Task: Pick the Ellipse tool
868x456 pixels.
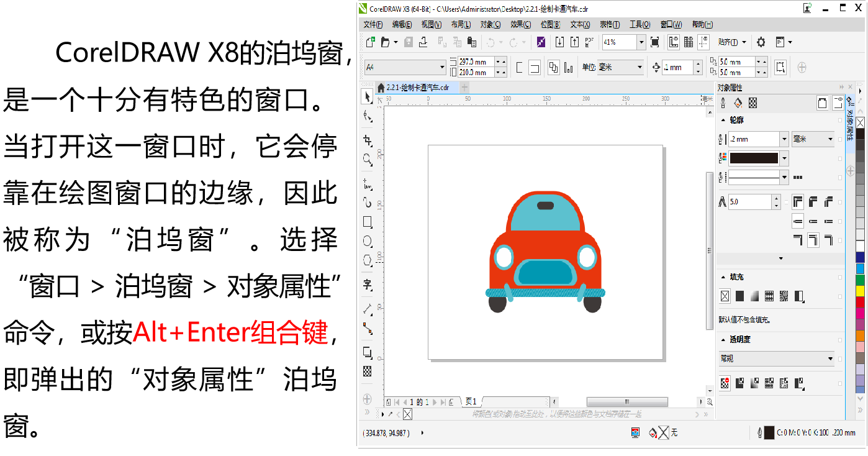Action: 368,241
